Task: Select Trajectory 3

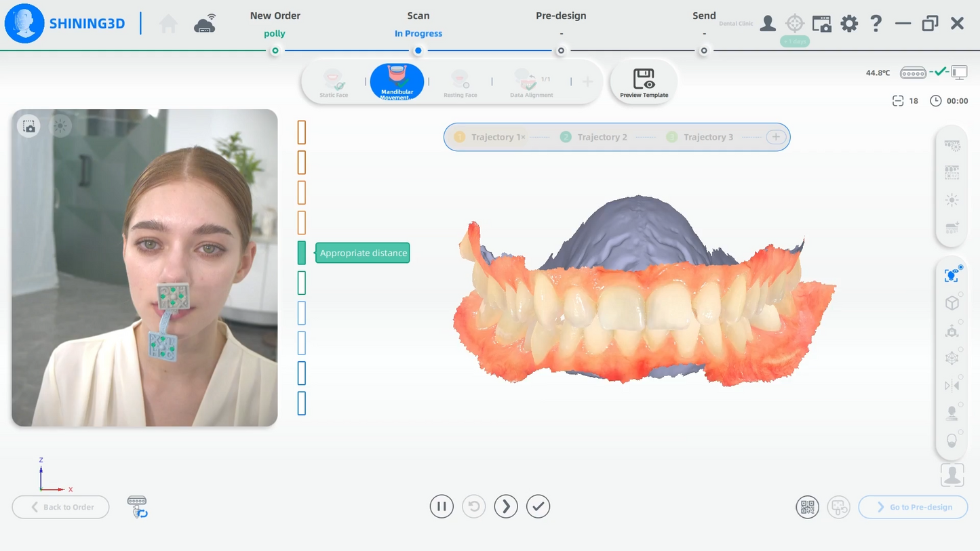Action: click(700, 137)
